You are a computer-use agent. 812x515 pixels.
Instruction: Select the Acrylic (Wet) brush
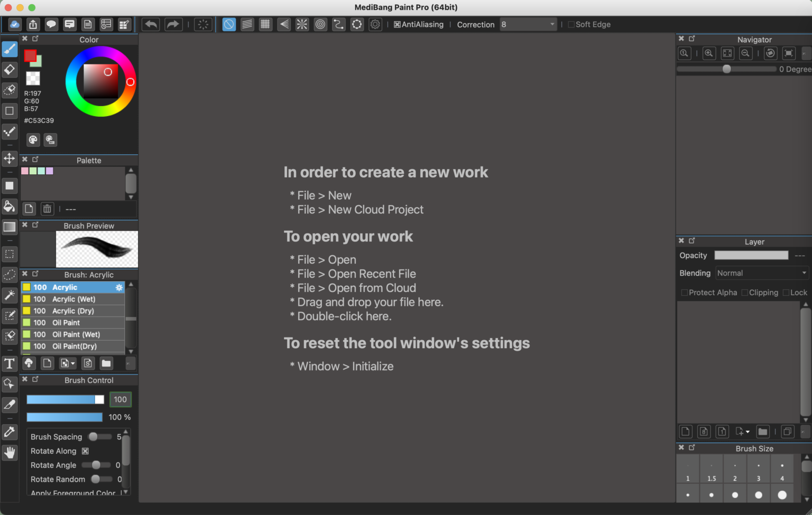point(73,299)
